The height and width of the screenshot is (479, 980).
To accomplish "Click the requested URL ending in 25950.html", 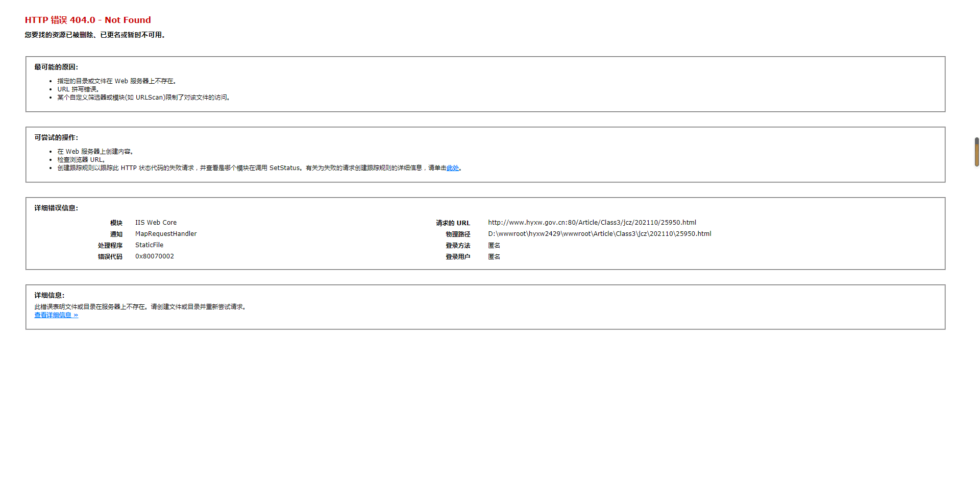I will [x=592, y=223].
